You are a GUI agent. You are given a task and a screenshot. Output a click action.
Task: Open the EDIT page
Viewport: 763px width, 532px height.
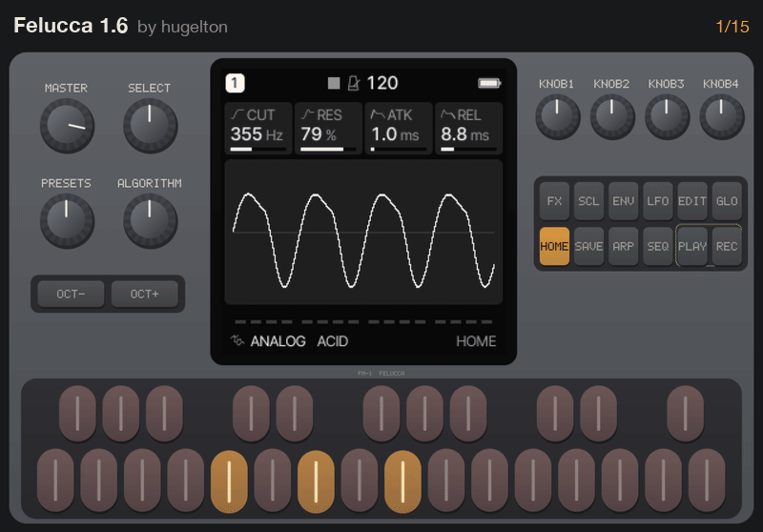[x=692, y=201]
